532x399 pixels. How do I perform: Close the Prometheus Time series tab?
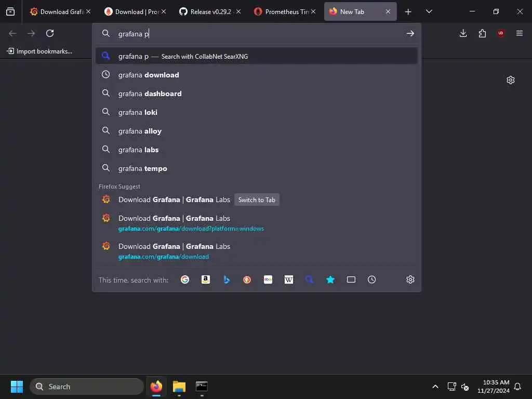[313, 11]
